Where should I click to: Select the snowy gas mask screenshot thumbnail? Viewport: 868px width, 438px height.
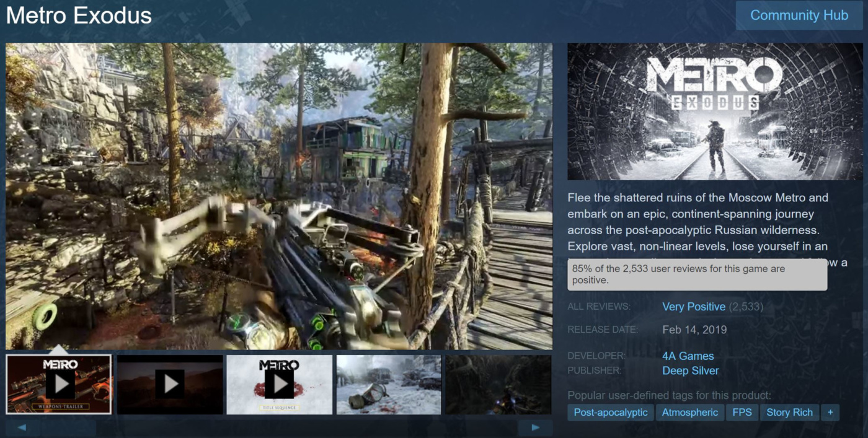click(x=389, y=384)
